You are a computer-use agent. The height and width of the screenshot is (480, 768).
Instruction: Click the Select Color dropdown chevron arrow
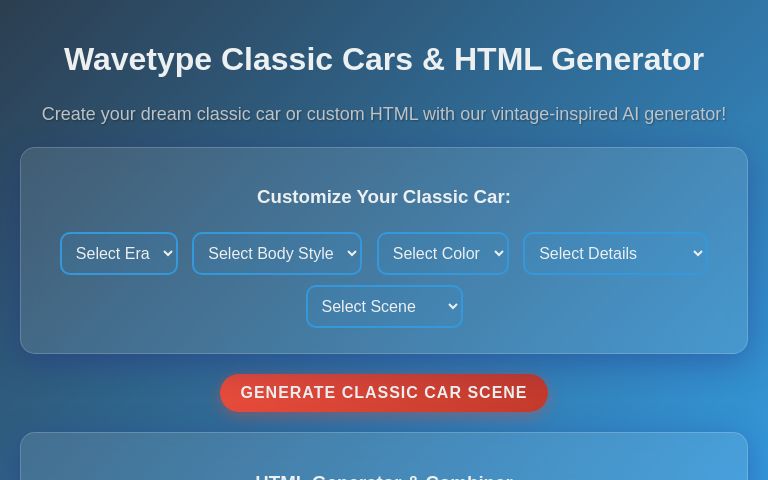coord(498,254)
